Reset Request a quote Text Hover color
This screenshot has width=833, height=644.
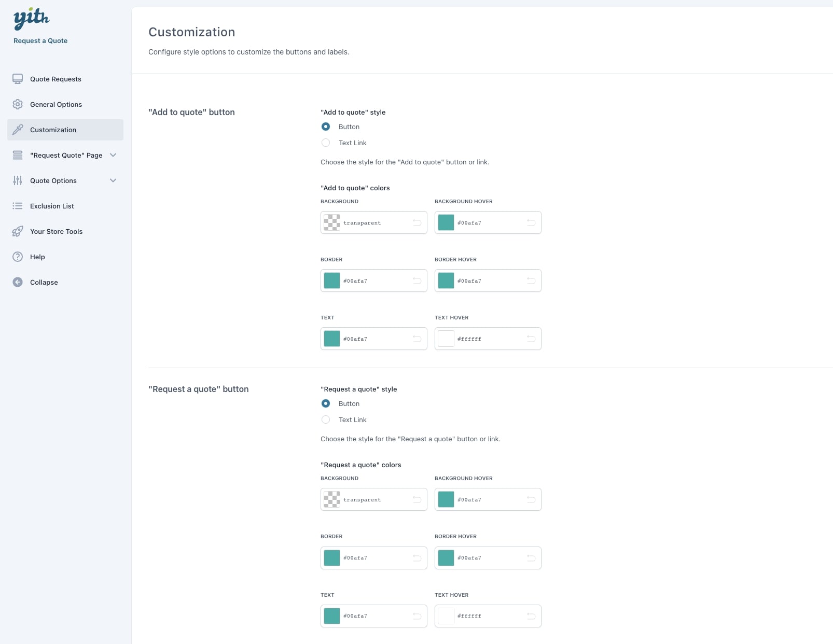click(x=531, y=616)
